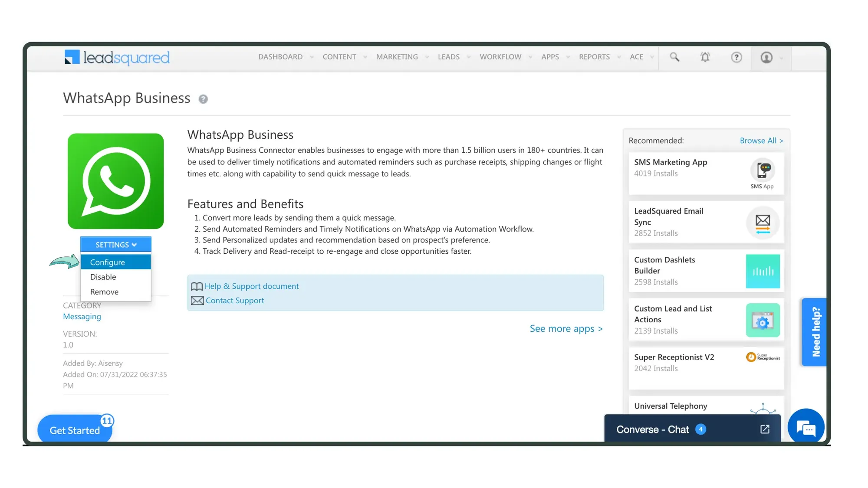Open the WORKFLOW nav item

[x=500, y=57]
